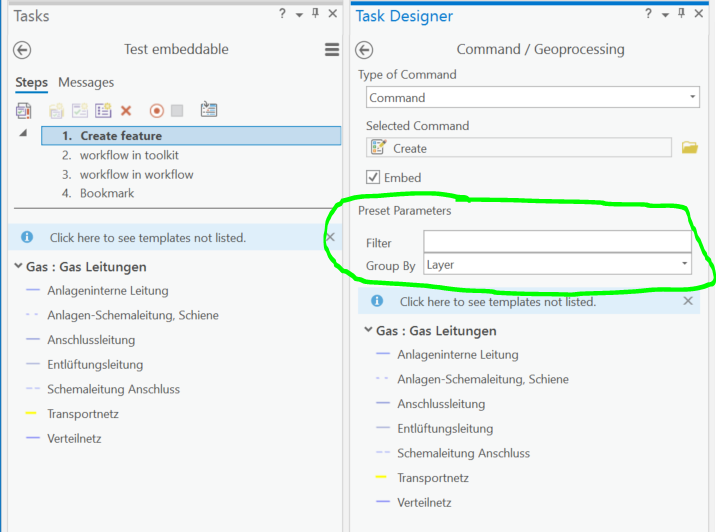Image resolution: width=716 pixels, height=532 pixels.
Task: Browse for a command with folder icon
Action: [689, 148]
